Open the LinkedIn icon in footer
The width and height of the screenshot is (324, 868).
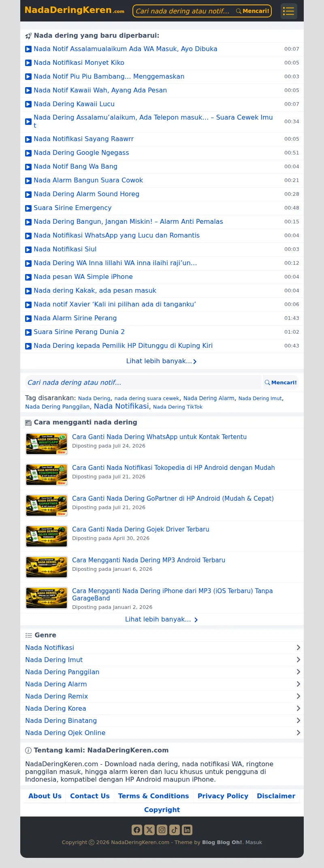[x=187, y=829]
